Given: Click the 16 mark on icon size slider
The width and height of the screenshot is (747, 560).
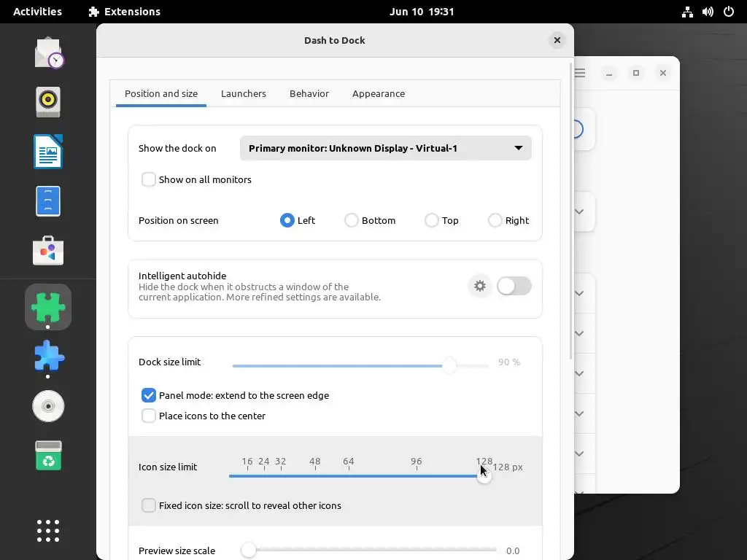Looking at the screenshot, I should pos(247,462).
